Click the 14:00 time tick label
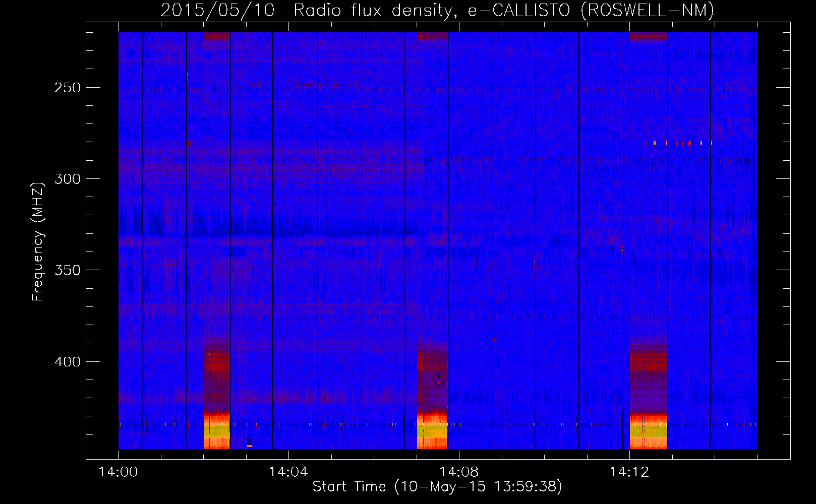 coord(118,472)
